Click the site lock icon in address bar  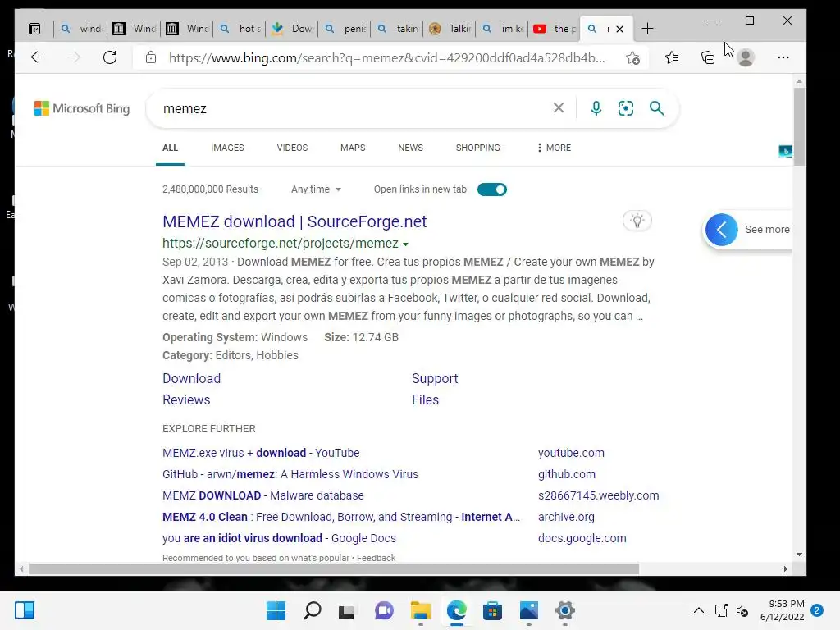tap(151, 57)
